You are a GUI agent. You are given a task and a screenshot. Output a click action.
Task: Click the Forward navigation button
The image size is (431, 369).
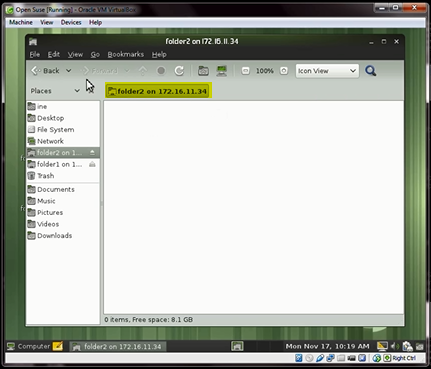(x=100, y=71)
